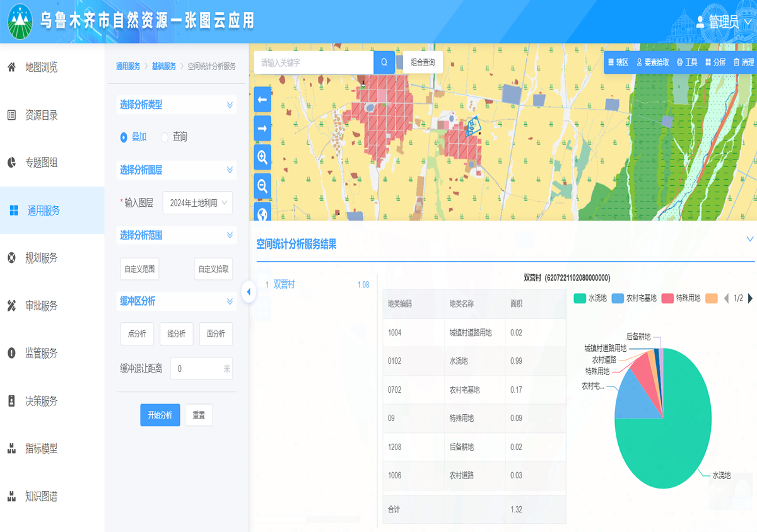
Task: Click the 线分析 button
Action: click(x=177, y=334)
